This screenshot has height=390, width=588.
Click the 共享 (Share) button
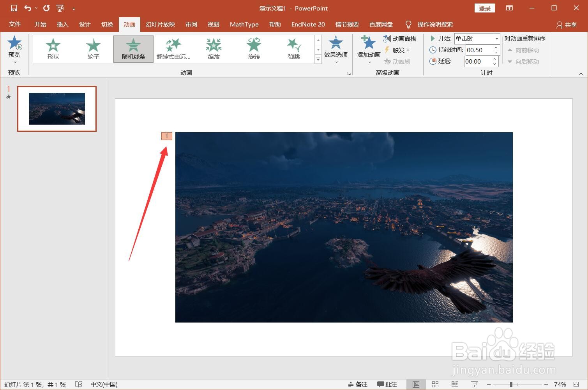pyautogui.click(x=567, y=25)
